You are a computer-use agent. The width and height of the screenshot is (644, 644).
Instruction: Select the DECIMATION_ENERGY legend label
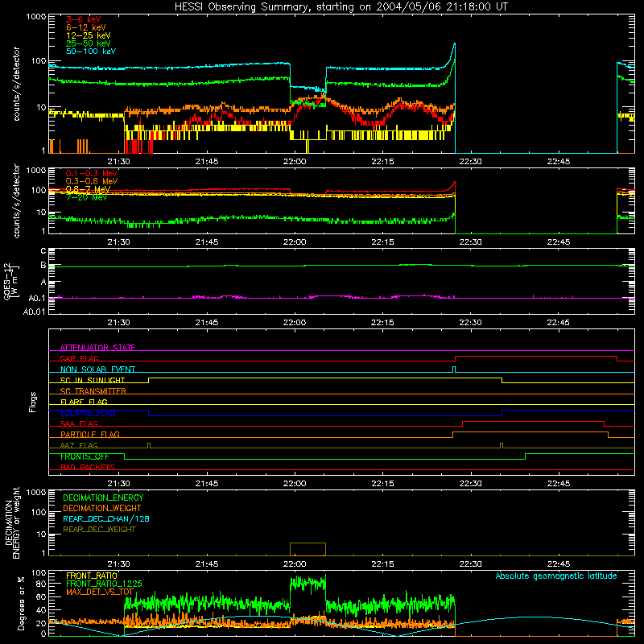(103, 497)
